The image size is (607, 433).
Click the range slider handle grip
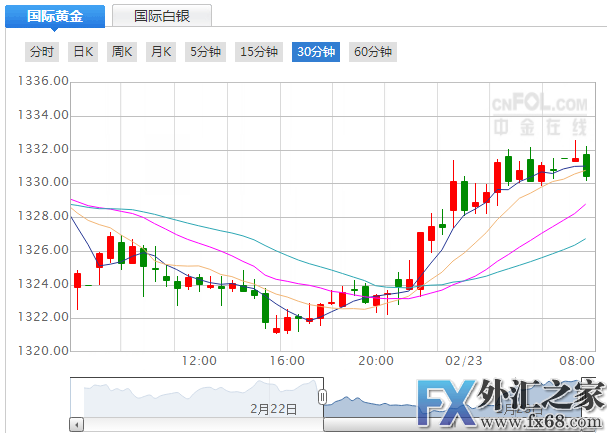point(322,397)
